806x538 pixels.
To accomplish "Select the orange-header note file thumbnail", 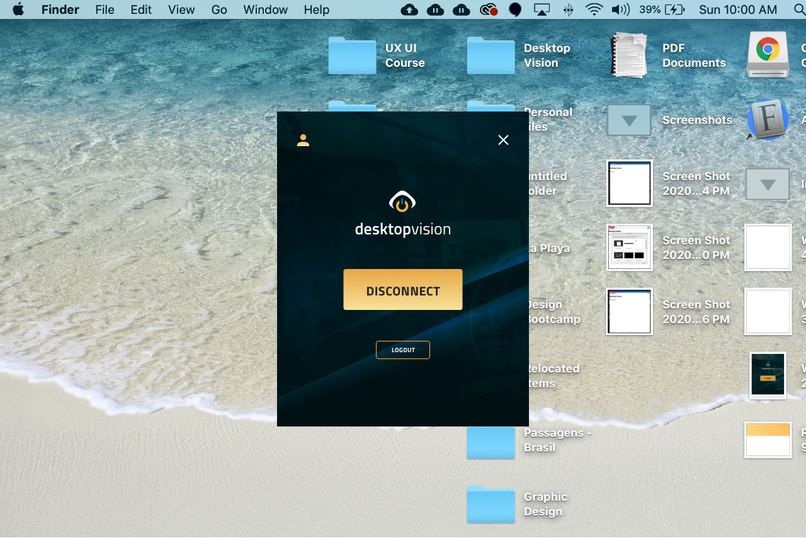I will coord(767,439).
